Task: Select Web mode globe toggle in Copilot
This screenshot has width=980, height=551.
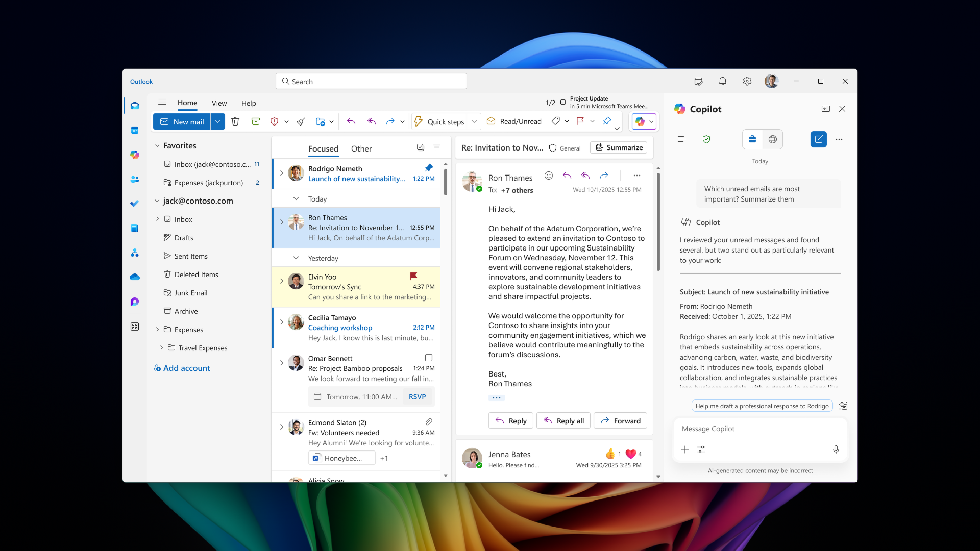Action: tap(773, 139)
